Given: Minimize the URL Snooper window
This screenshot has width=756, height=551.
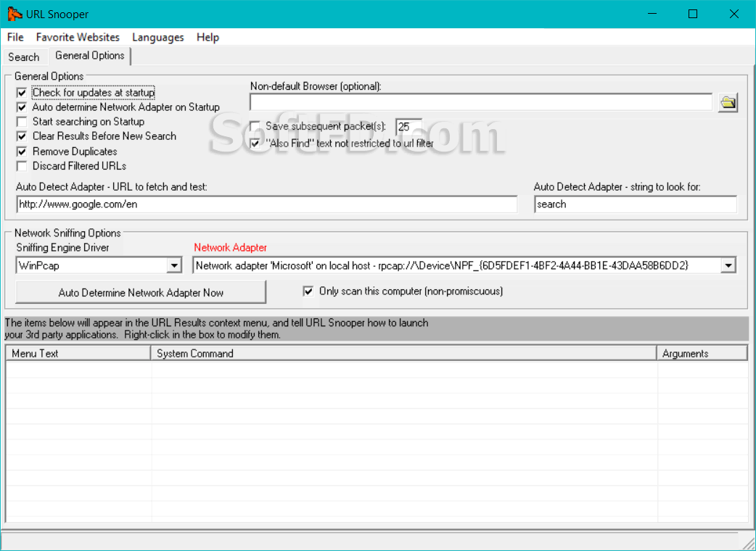Looking at the screenshot, I should point(652,14).
